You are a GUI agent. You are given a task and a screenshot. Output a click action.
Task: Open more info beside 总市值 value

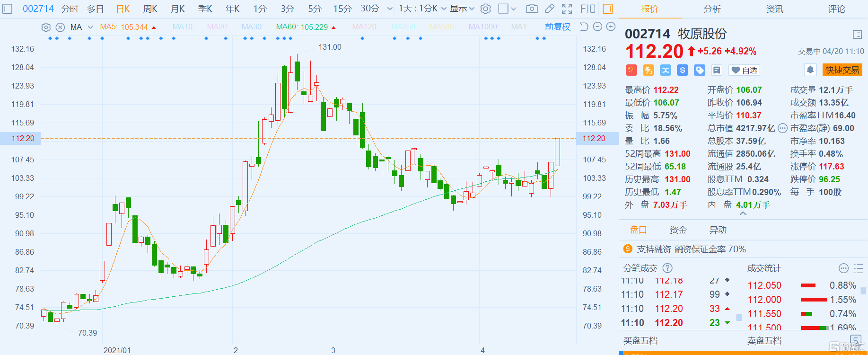point(783,128)
